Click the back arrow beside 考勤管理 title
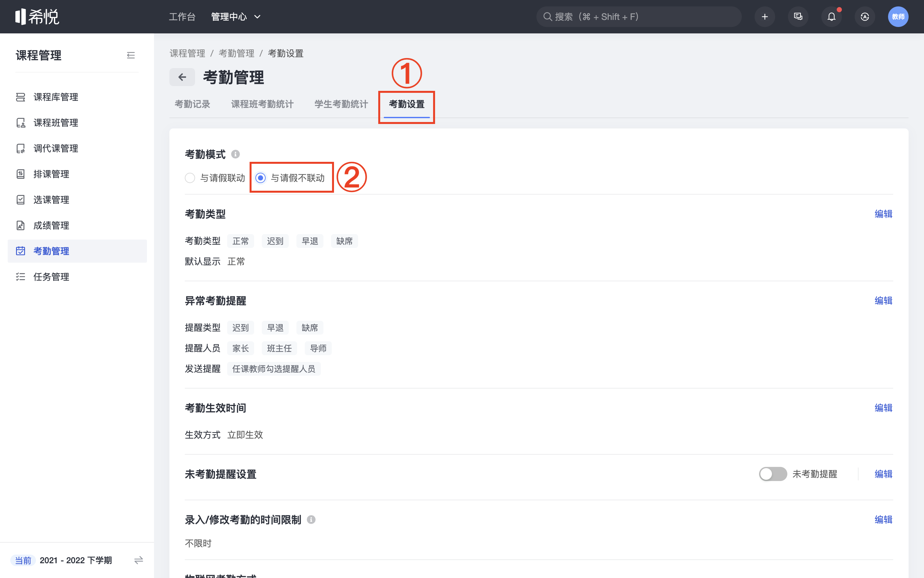This screenshot has height=578, width=924. click(182, 77)
